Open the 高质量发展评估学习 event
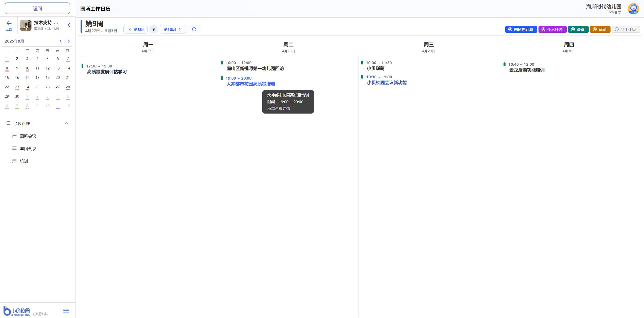This screenshot has width=644, height=318. click(x=107, y=72)
